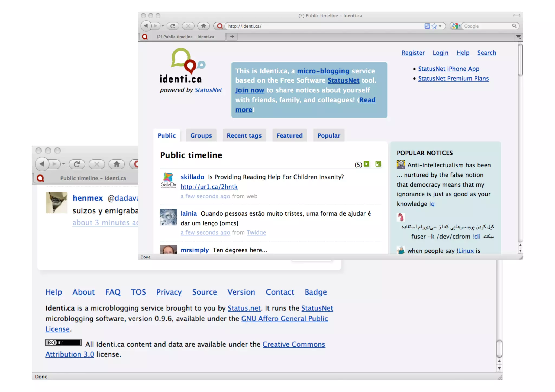Open a new tab with plus button
555x392 pixels.
tap(232, 36)
